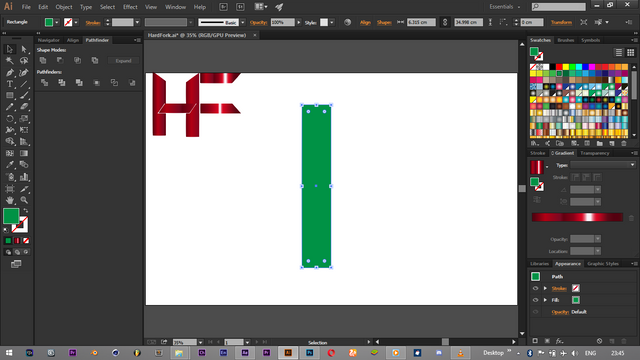The height and width of the screenshot is (360, 640).
Task: Select the Paintbrush tool
Action: (x=24, y=96)
